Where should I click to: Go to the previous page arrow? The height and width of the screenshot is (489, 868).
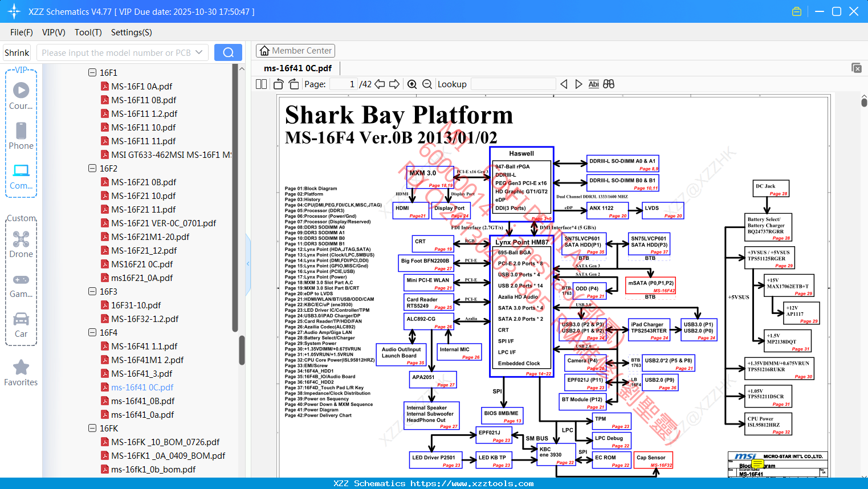coord(380,84)
